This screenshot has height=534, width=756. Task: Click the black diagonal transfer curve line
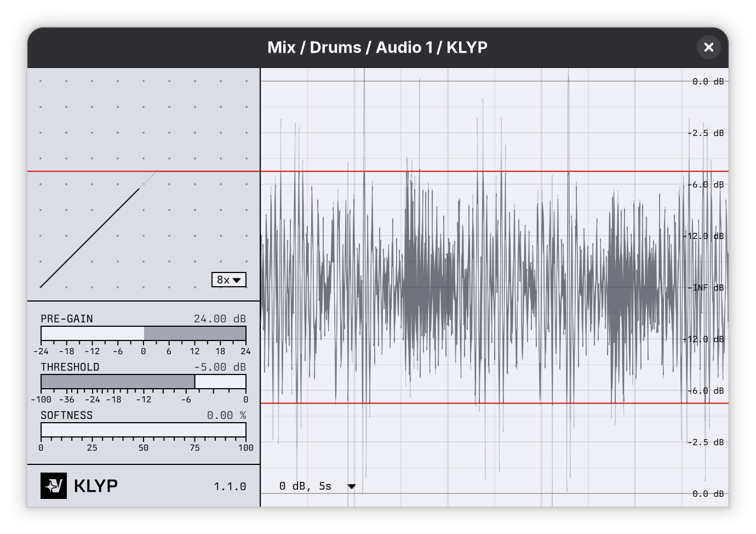pos(89,238)
